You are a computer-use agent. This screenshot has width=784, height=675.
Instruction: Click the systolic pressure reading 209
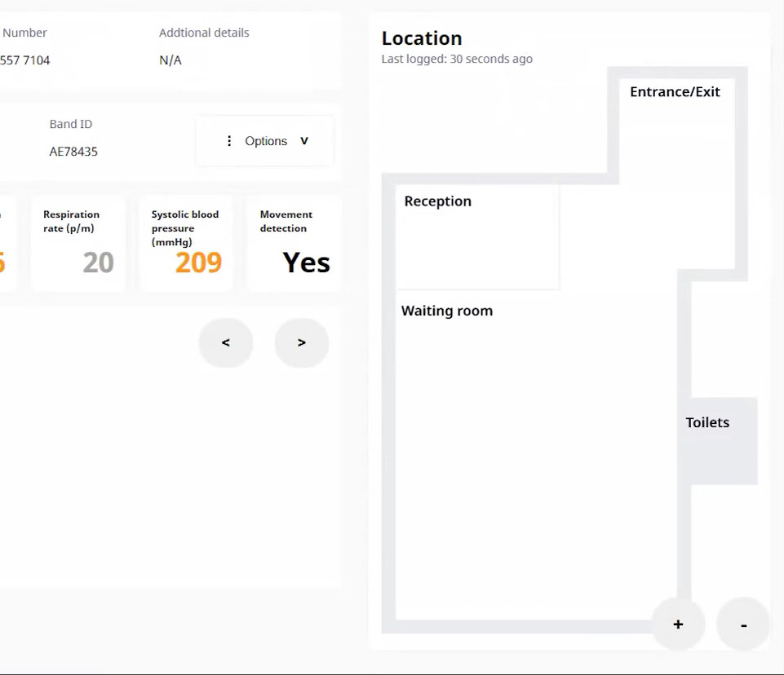click(198, 262)
